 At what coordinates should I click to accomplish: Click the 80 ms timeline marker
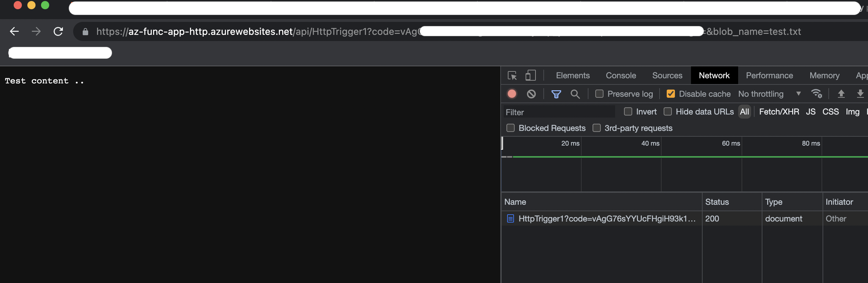[811, 144]
